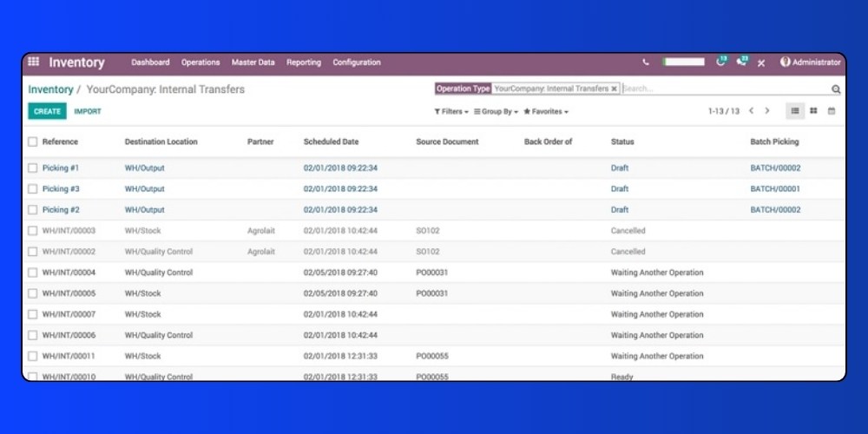This screenshot has height=434, width=868.
Task: Check the WH/INT/00003 row checkbox
Action: point(33,230)
